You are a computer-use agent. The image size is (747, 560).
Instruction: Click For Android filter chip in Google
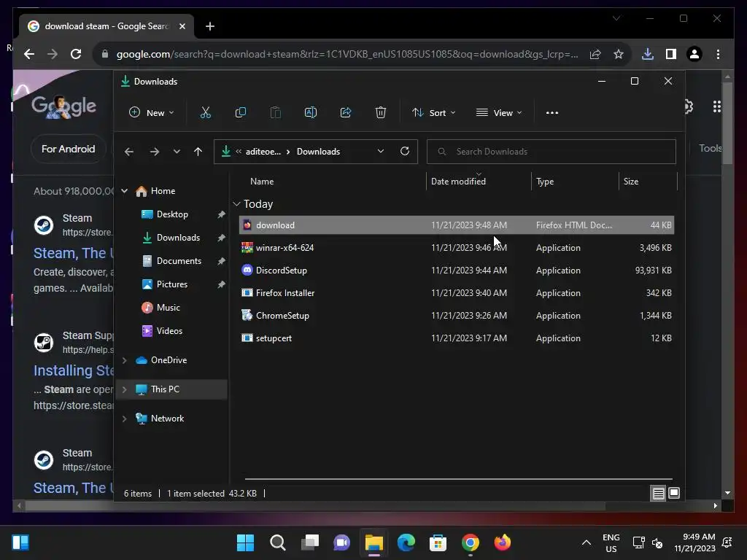[x=68, y=149]
